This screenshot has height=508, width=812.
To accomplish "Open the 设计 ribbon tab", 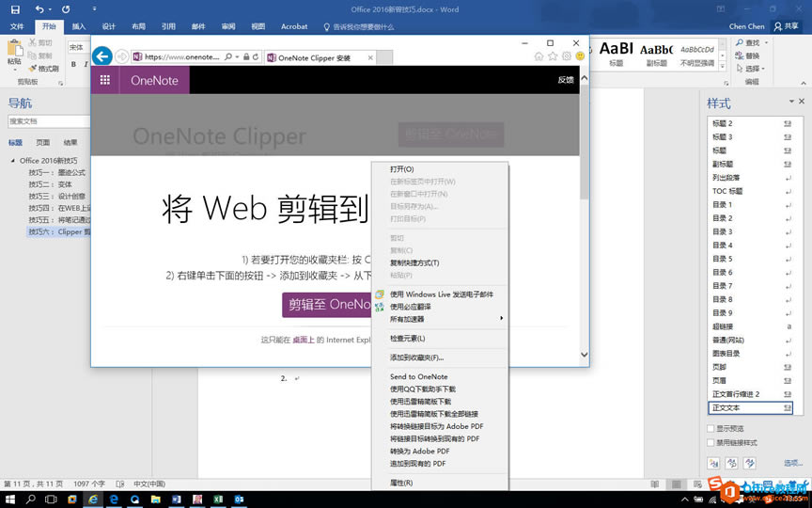I will pyautogui.click(x=109, y=26).
